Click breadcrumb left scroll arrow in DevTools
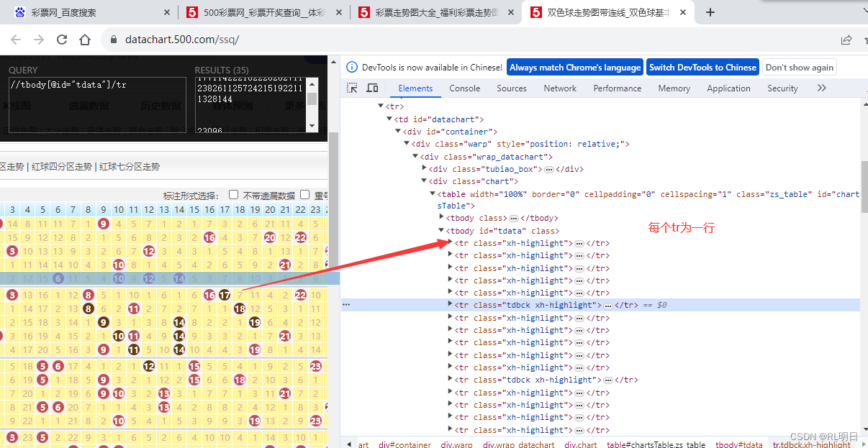Viewport: 868px width, 448px height. 349,444
